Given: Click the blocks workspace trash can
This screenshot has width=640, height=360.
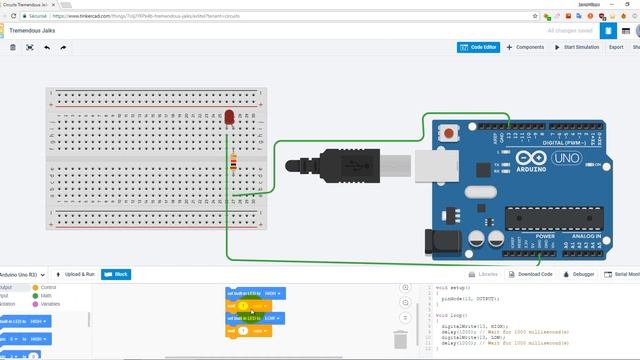Looking at the screenshot, I should point(400,340).
